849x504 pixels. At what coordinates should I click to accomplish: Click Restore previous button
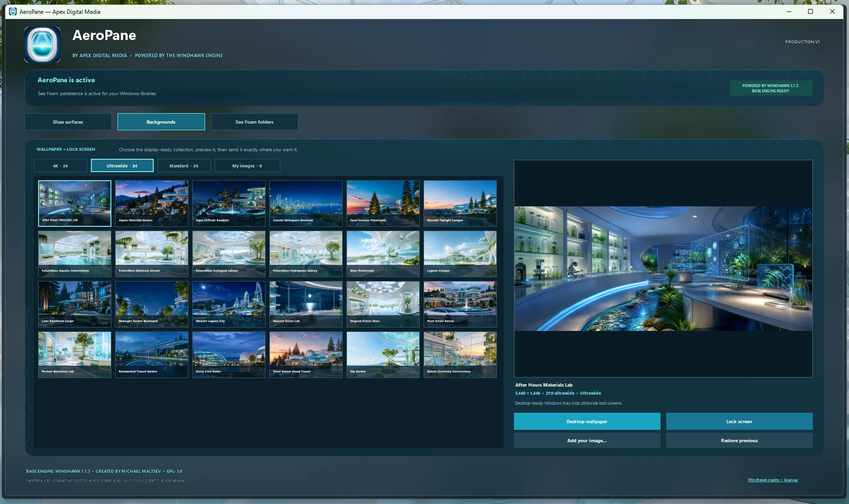(740, 440)
